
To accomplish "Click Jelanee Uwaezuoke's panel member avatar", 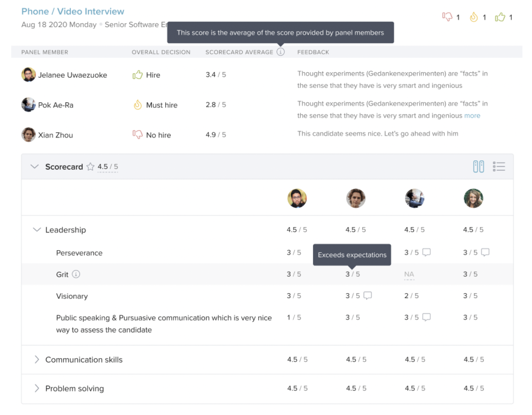I will click(28, 75).
